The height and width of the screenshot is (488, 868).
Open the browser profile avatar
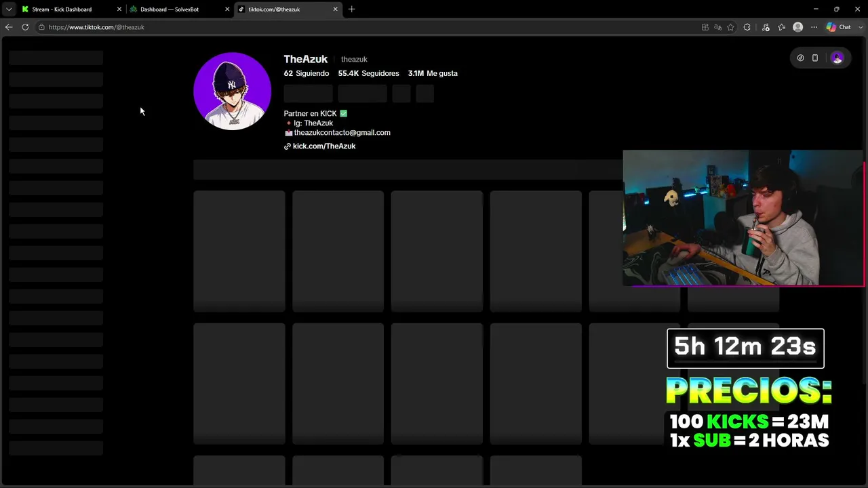798,27
